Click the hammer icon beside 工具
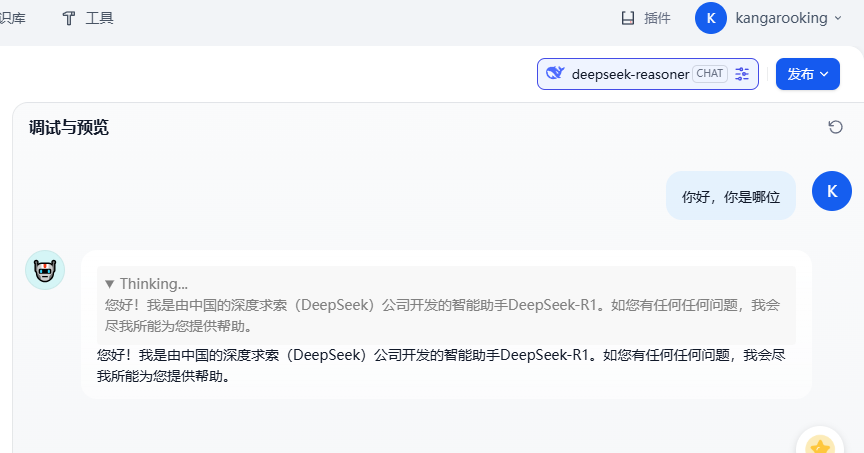Viewport: 864px width, 453px height. [68, 18]
